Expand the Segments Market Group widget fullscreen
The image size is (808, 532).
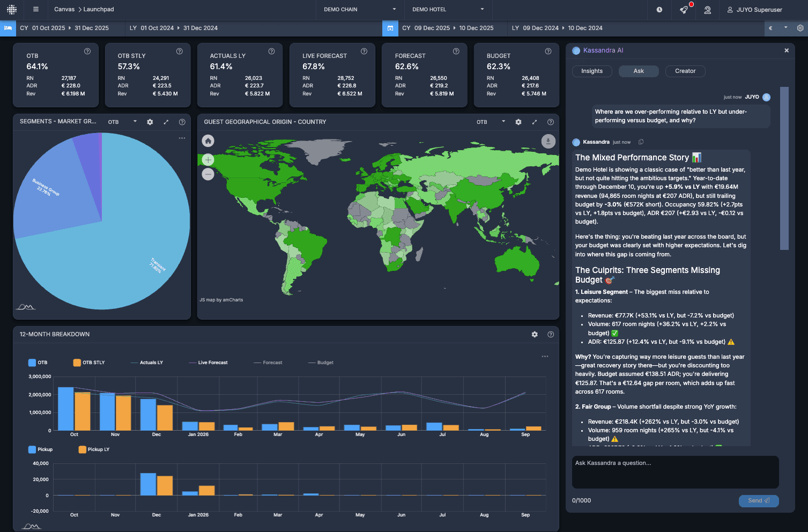point(166,122)
